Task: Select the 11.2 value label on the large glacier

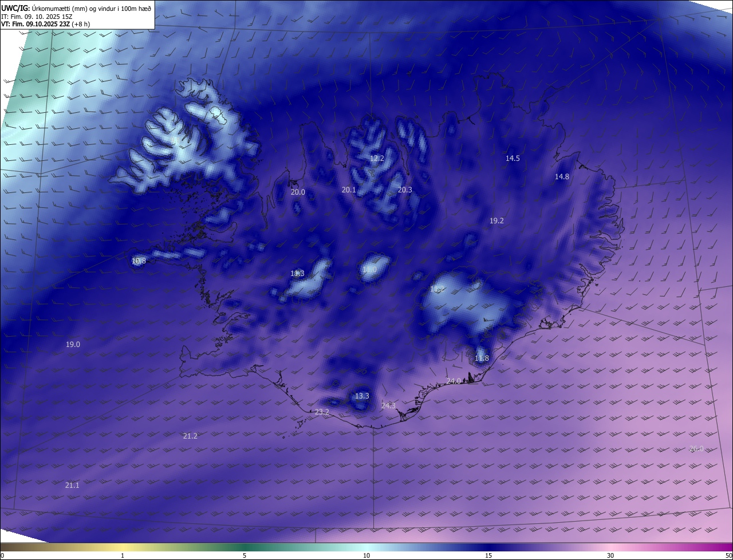Action: 437,290
